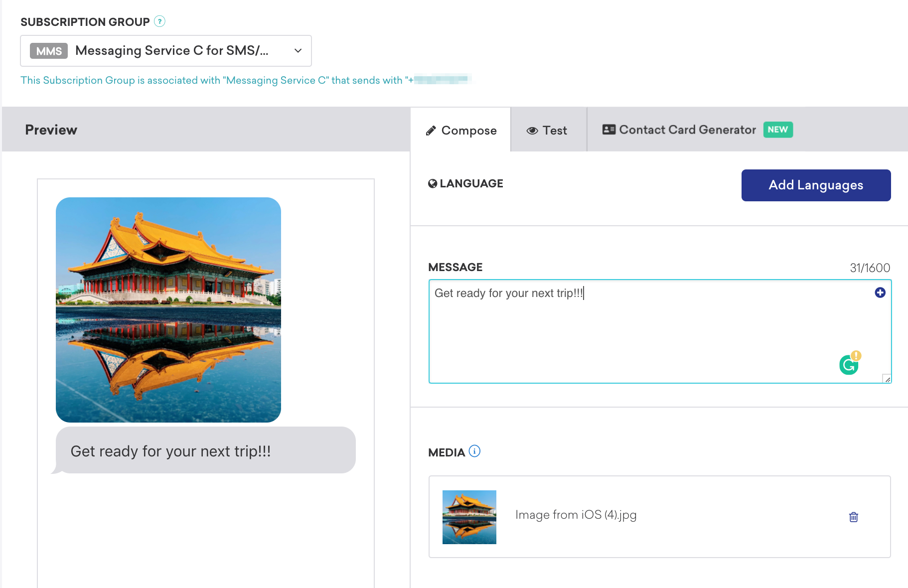
Task: Click the preview message bubble text
Action: (x=170, y=451)
